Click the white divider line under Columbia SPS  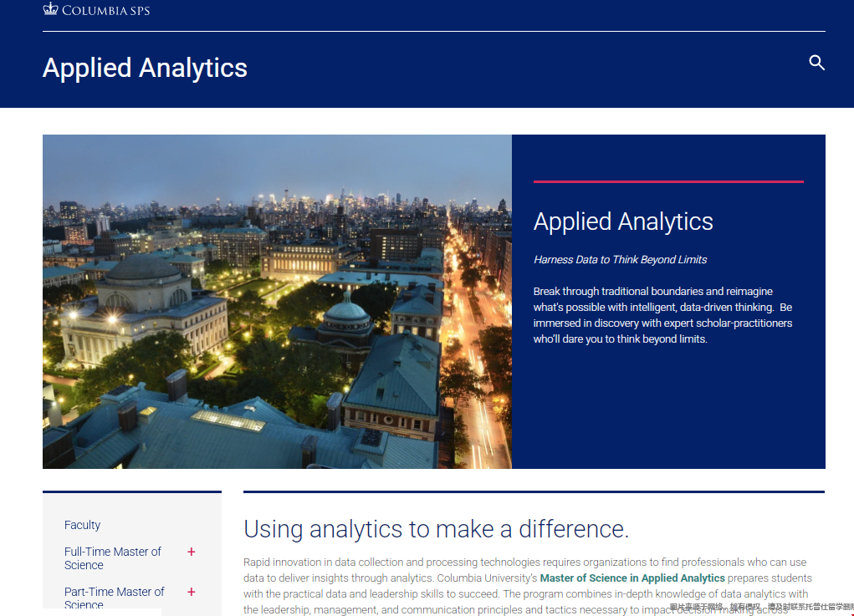(433, 32)
